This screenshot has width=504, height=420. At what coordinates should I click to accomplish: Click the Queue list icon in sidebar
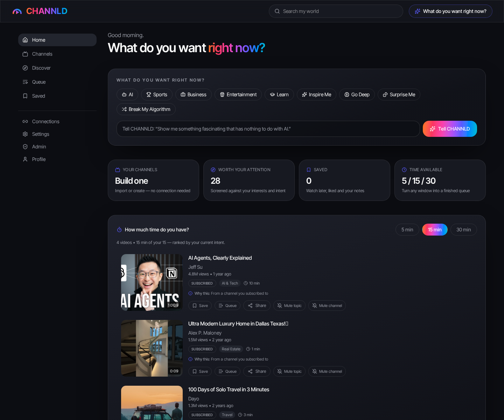25,82
